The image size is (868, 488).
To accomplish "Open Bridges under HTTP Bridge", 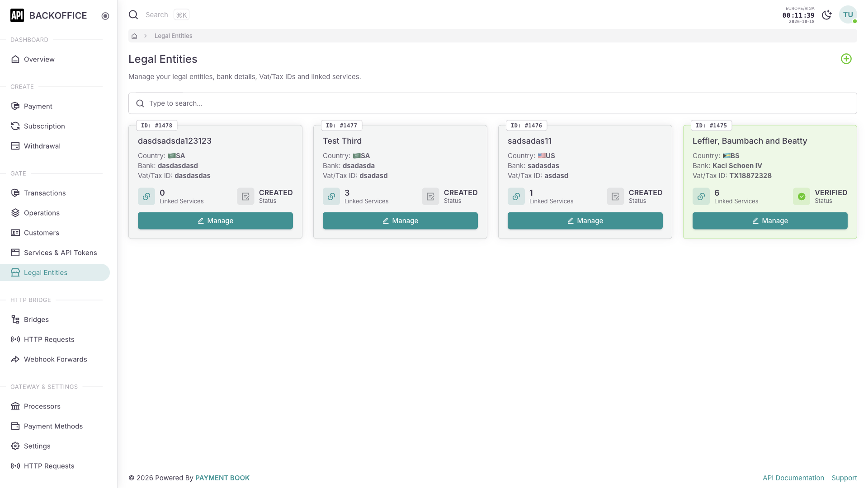I will (x=55, y=319).
